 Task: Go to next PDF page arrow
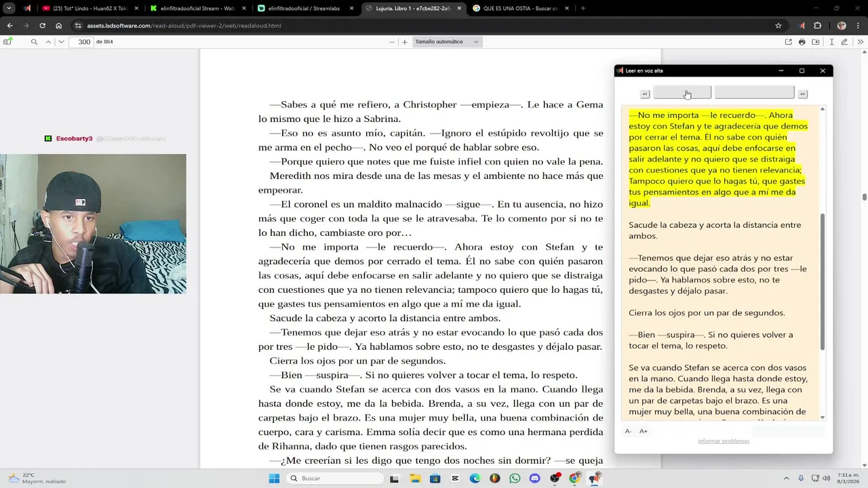tap(61, 42)
